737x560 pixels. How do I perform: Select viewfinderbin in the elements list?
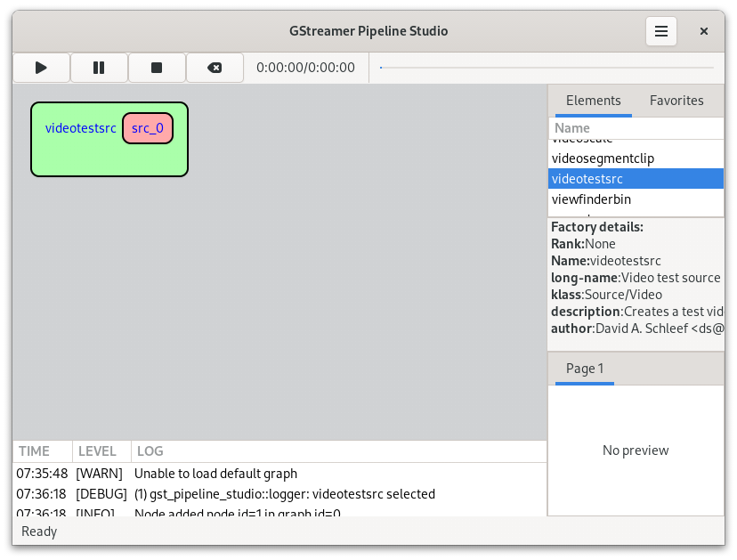tap(636, 199)
